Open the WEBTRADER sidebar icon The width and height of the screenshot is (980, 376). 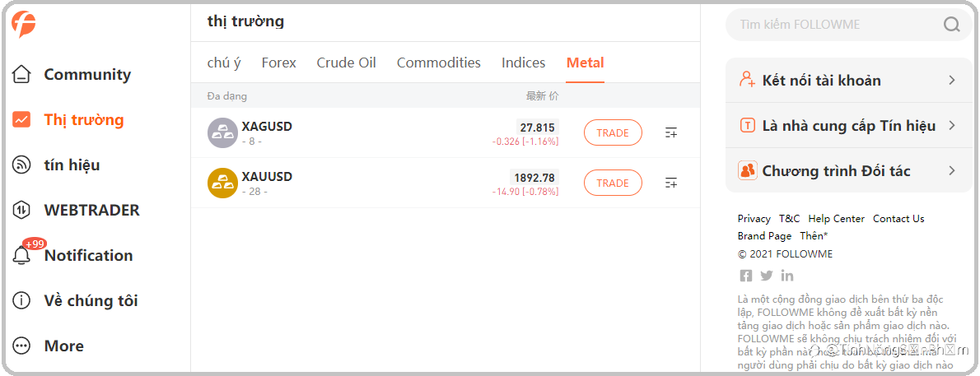(22, 211)
